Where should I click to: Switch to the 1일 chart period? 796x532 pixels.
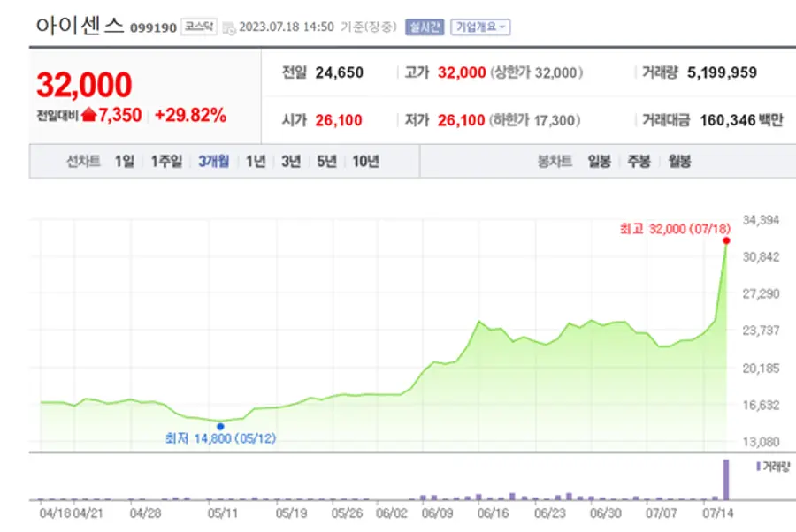[122, 162]
